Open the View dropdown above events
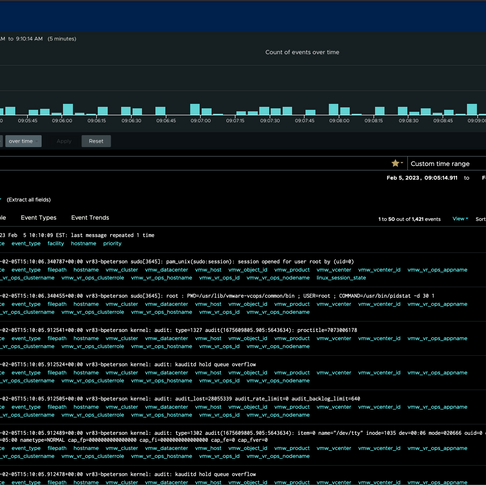 pos(460,219)
